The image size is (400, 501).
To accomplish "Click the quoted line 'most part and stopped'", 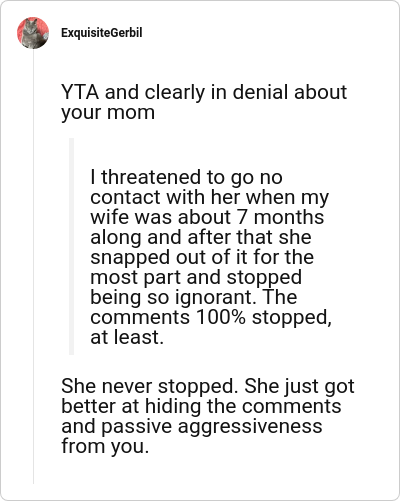I will [196, 278].
